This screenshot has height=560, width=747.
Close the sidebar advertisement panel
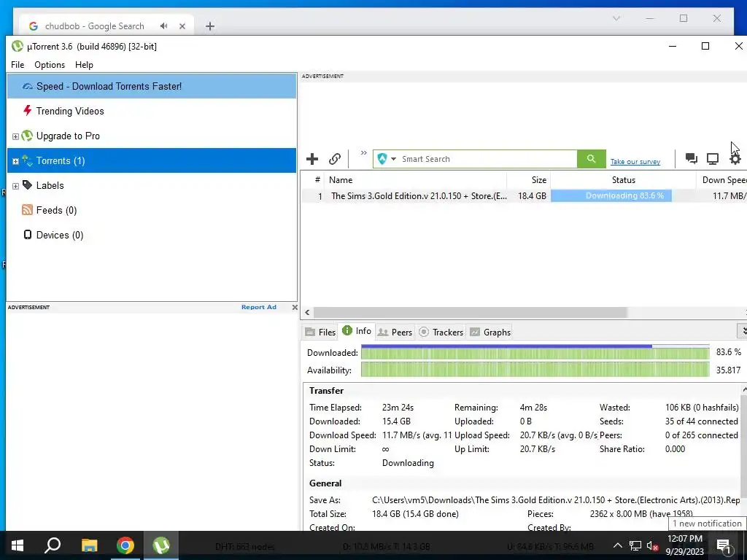pyautogui.click(x=295, y=307)
